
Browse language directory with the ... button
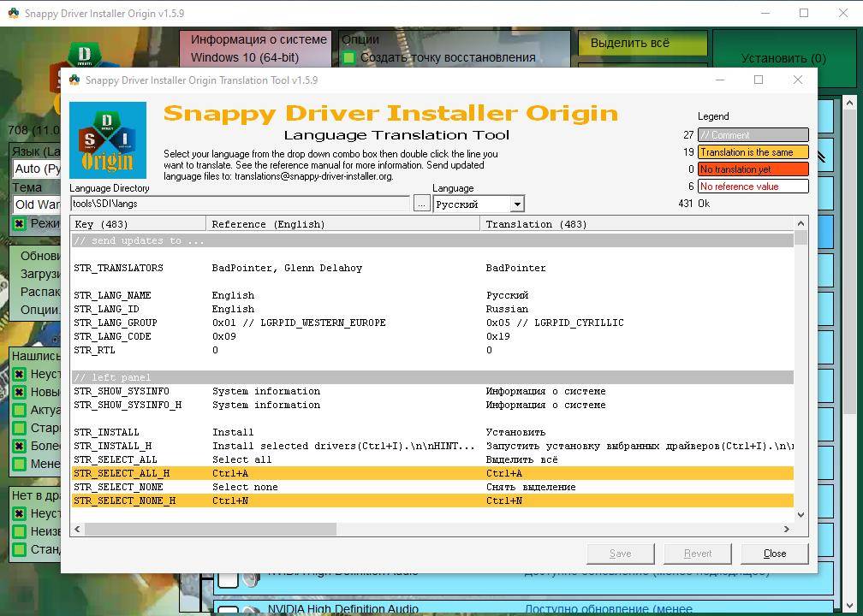coord(421,204)
